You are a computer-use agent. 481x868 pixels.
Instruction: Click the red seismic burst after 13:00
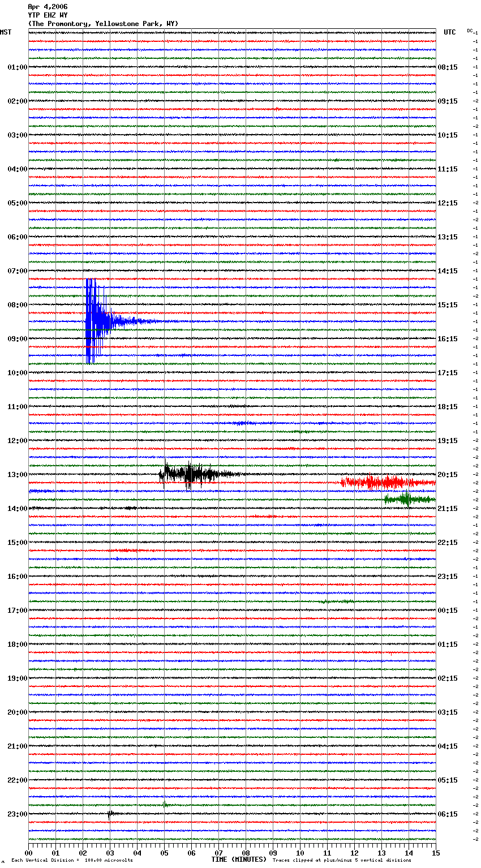click(x=388, y=483)
